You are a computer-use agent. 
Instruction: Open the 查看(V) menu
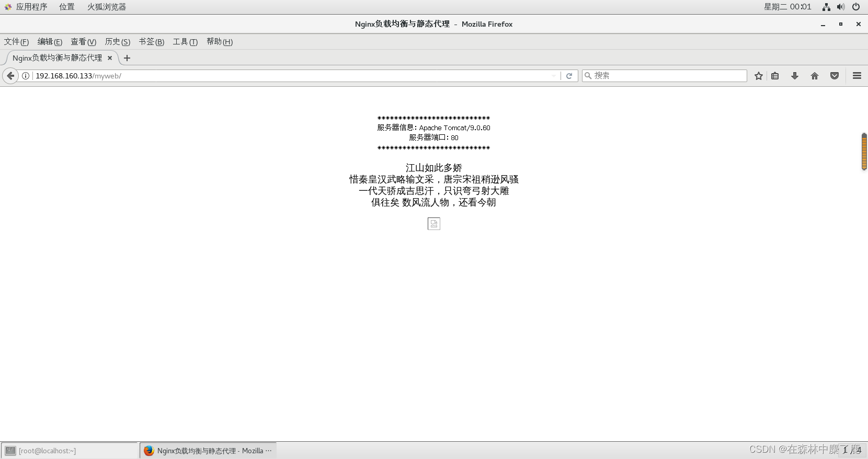click(84, 42)
